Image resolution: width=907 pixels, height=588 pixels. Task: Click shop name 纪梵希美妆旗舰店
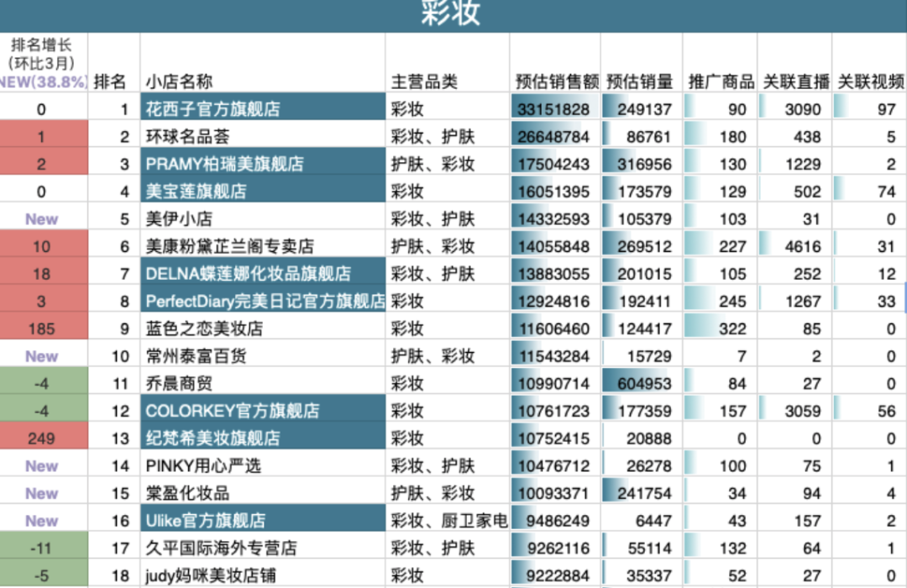212,438
